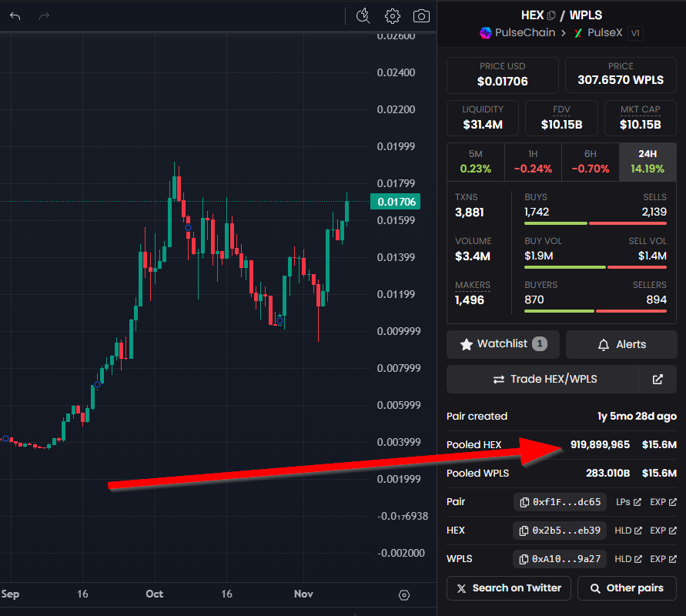Click the buyers vs sellers bar
This screenshot has width=686, height=616.
click(595, 311)
